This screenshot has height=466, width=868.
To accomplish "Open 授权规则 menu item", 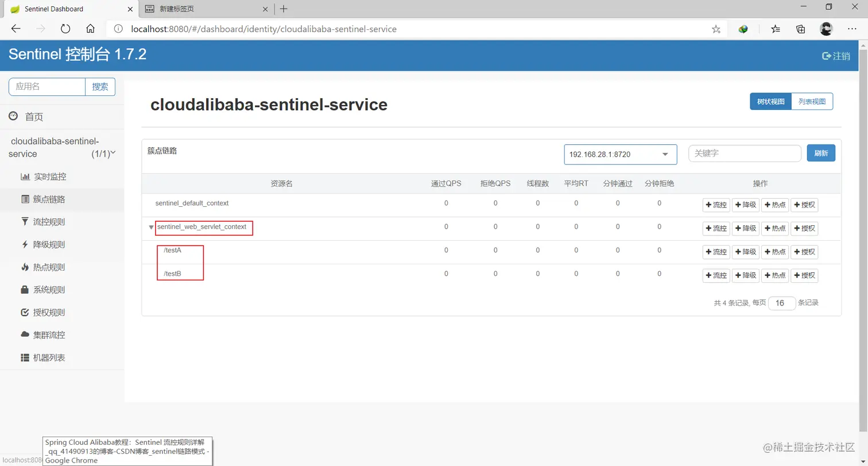I will 44,313.
